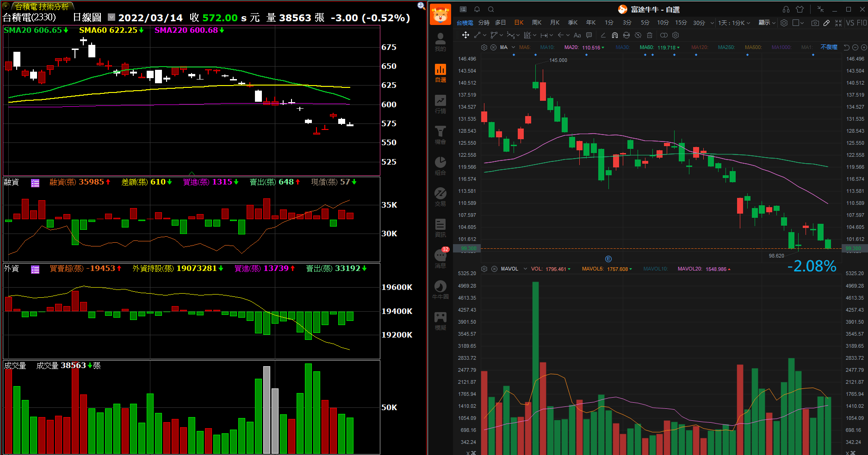Viewport: 868px width, 455px height.
Task: Open 交易 trade sidebar item
Action: tap(440, 197)
